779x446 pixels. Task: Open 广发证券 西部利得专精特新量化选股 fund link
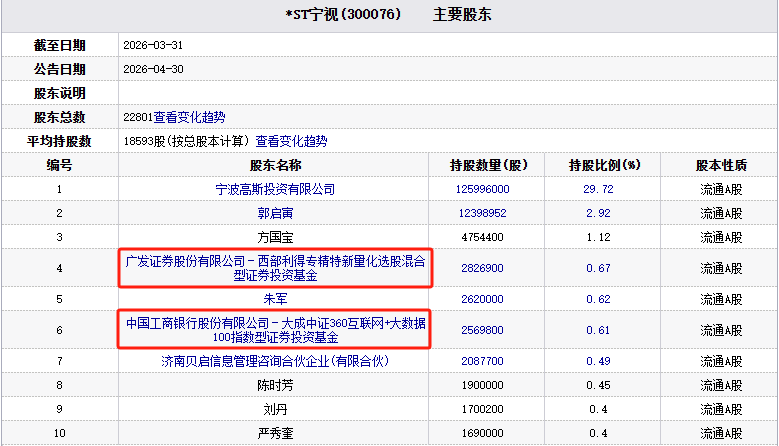[275, 268]
